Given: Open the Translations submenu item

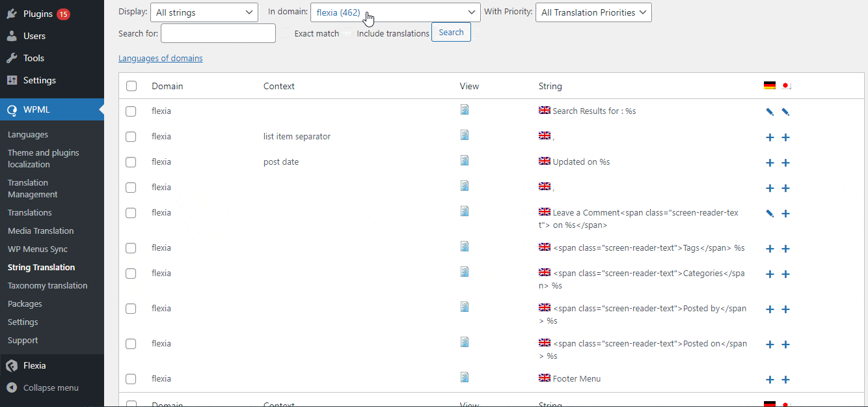Looking at the screenshot, I should [30, 213].
